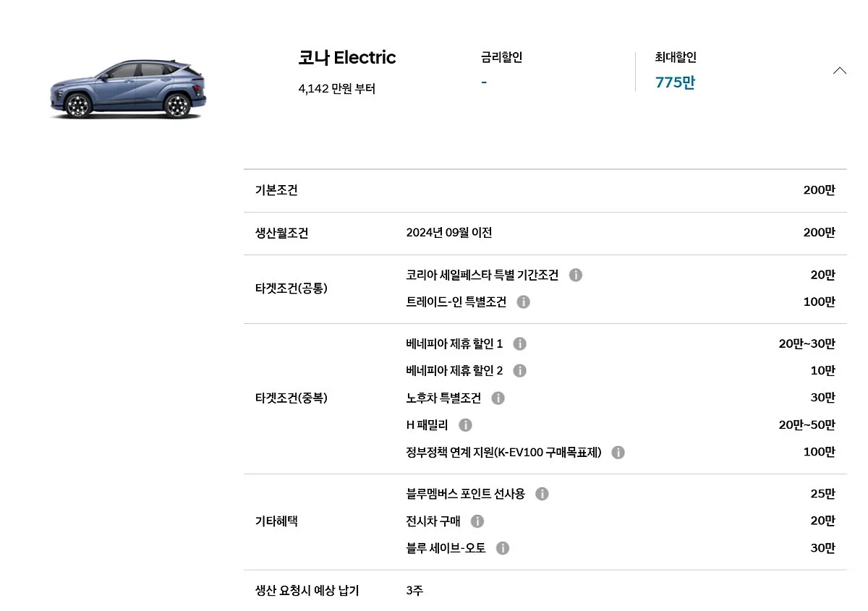Click info icon beside 전시차 구매
This screenshot has width=868, height=611.
pyautogui.click(x=477, y=521)
